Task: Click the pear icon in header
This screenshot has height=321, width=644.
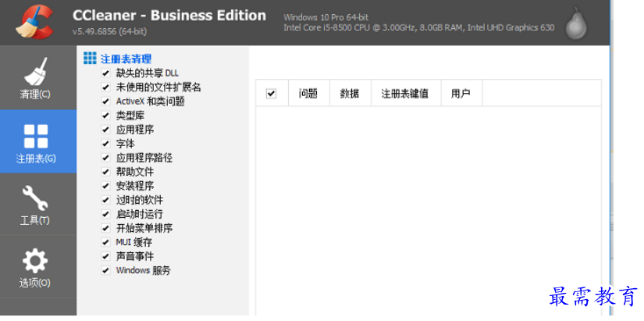Action: pyautogui.click(x=576, y=23)
